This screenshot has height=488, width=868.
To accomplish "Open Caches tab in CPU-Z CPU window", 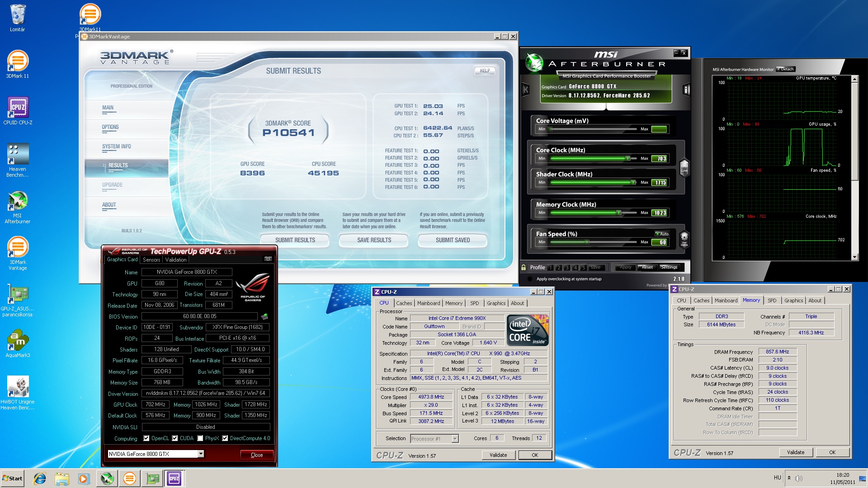I will point(404,303).
